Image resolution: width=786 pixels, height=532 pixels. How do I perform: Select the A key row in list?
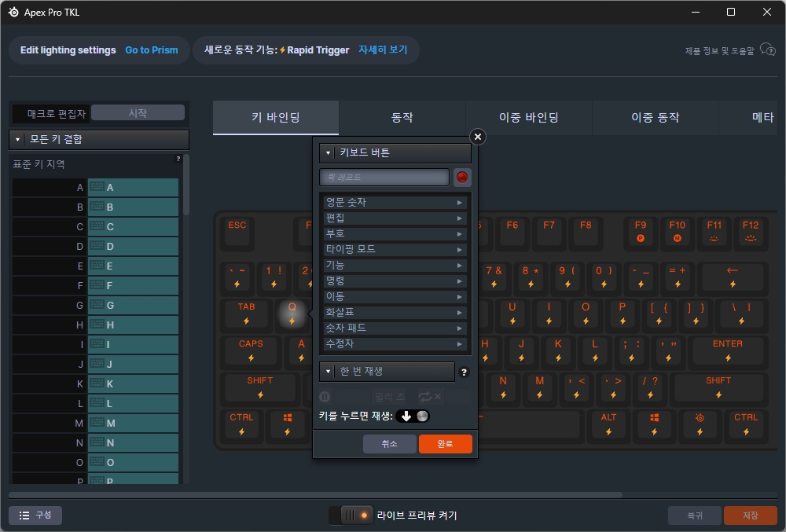95,187
